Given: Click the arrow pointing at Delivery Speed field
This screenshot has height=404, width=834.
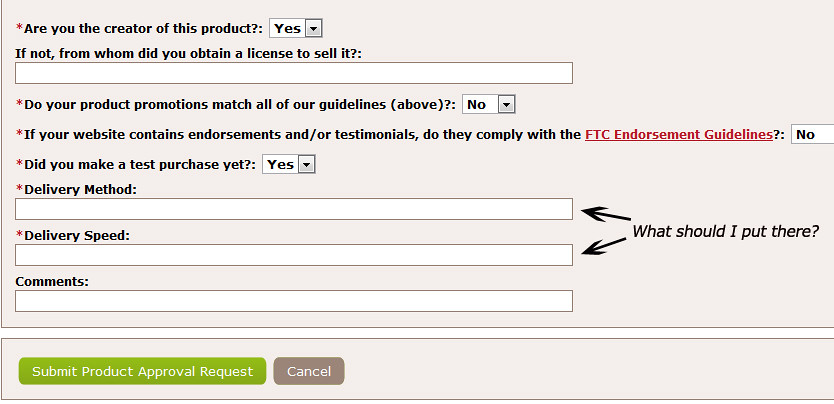Looking at the screenshot, I should click(606, 246).
